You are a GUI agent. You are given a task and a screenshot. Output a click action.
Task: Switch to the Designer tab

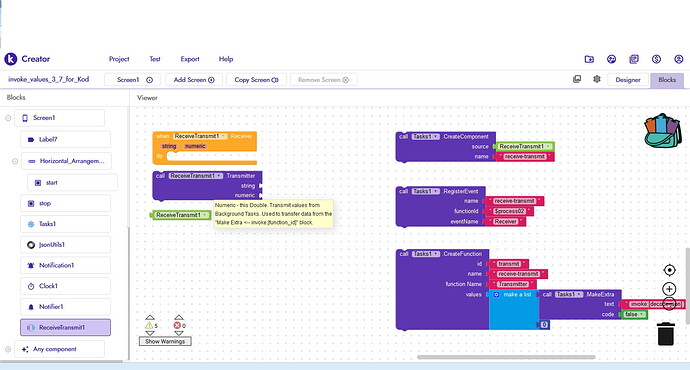point(628,80)
